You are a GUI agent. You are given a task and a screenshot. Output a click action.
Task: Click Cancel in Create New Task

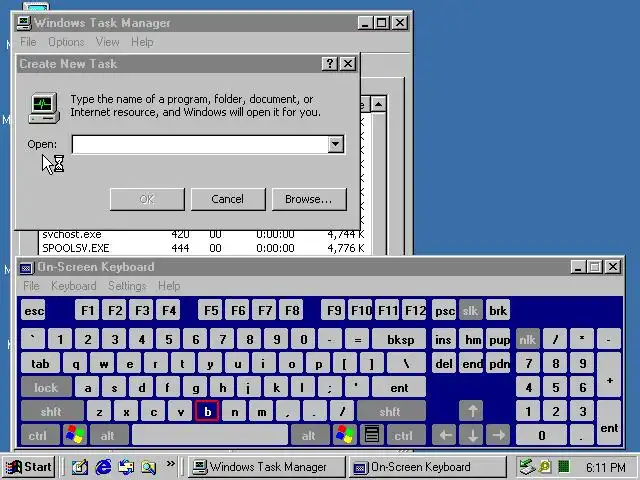coord(228,199)
